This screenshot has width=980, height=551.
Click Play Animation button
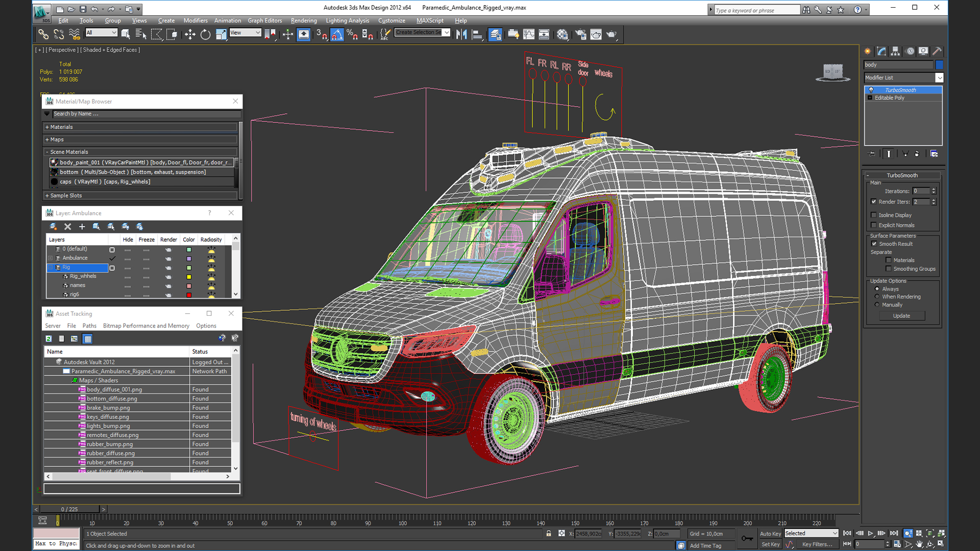(x=871, y=533)
